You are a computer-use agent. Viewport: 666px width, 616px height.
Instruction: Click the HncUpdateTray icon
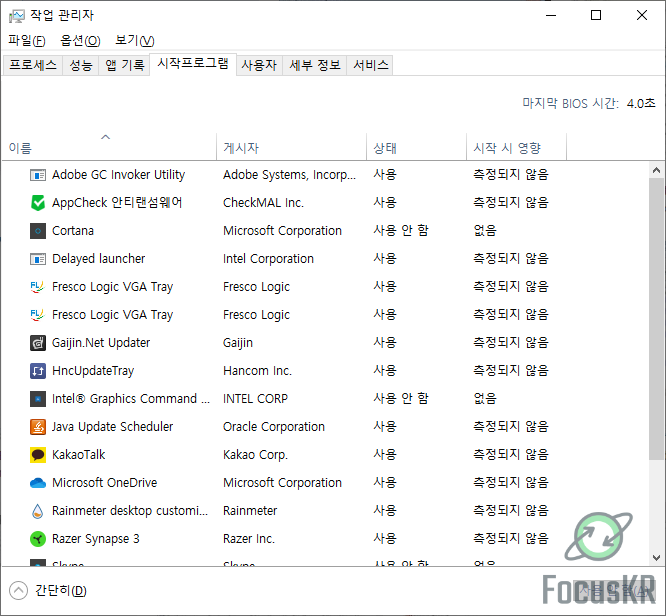click(38, 370)
